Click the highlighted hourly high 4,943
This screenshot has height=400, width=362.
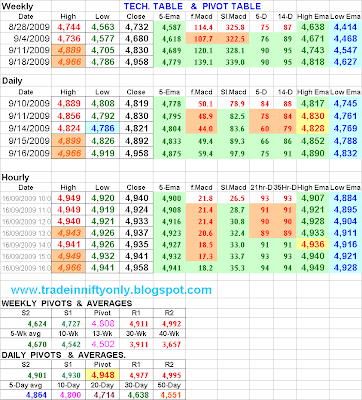coord(69,233)
